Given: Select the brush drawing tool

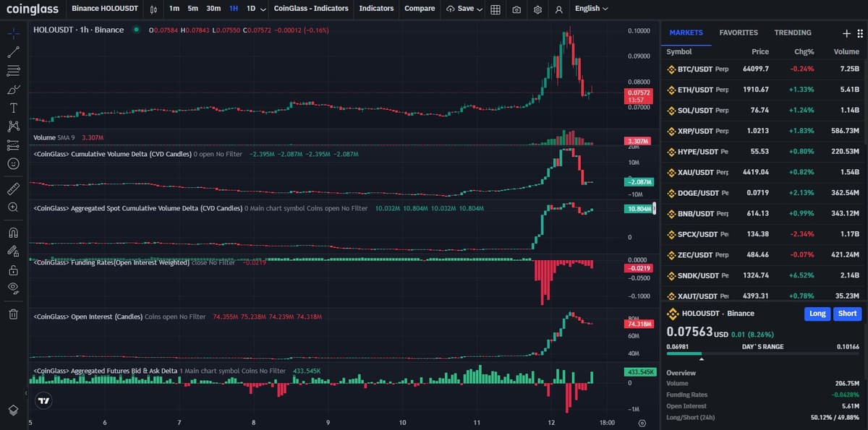Looking at the screenshot, I should click(x=13, y=90).
